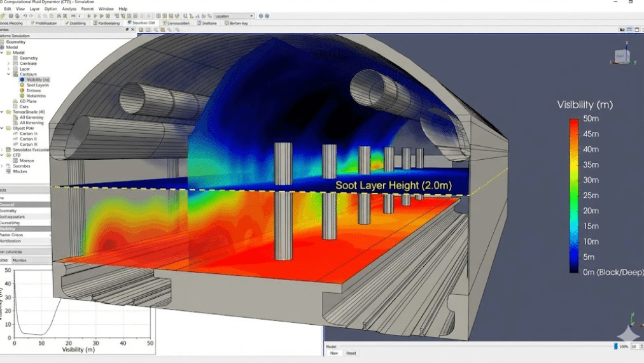The height and width of the screenshot is (363, 644).
Task: Click the New button below viewport
Action: pyautogui.click(x=334, y=353)
